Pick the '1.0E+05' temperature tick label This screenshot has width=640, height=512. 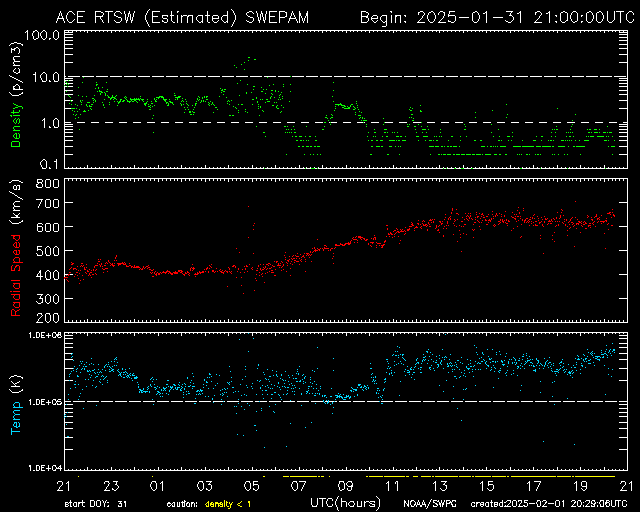45,402
